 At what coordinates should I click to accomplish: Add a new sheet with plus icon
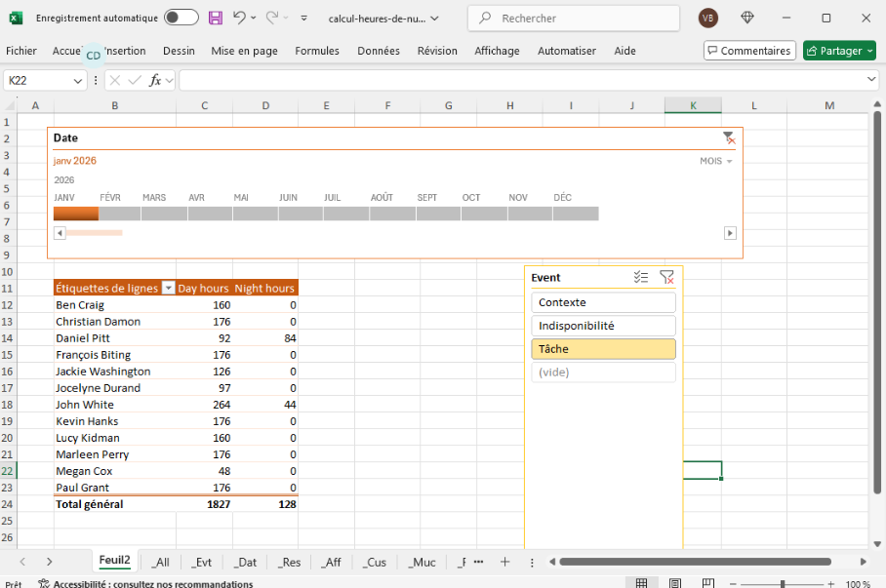(x=504, y=562)
